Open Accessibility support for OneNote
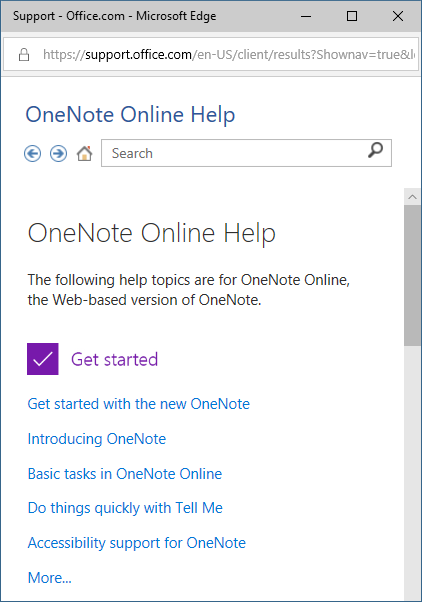This screenshot has height=602, width=422. click(x=137, y=543)
